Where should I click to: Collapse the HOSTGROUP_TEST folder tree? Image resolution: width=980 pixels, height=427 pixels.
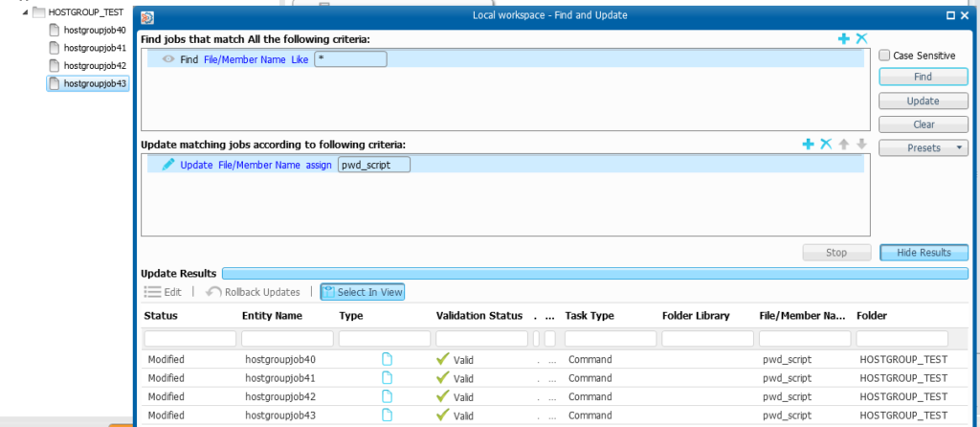click(x=26, y=11)
